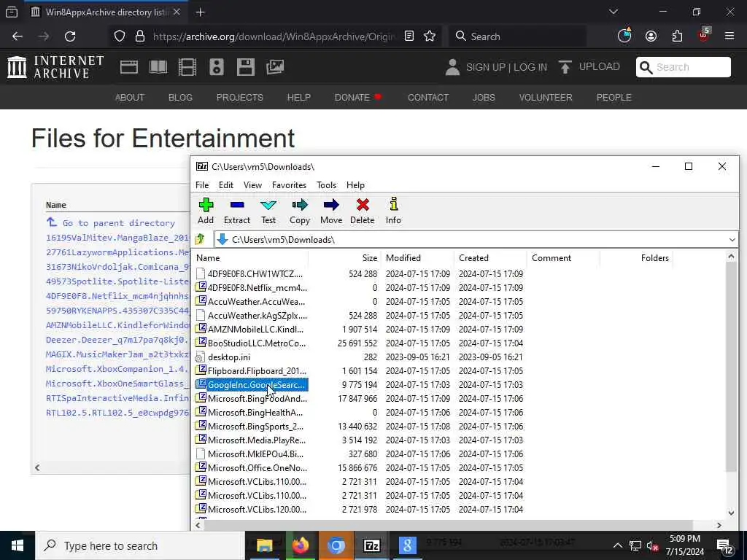Image resolution: width=747 pixels, height=560 pixels.
Task: Focus the Internet Archive search box
Action: click(x=683, y=67)
